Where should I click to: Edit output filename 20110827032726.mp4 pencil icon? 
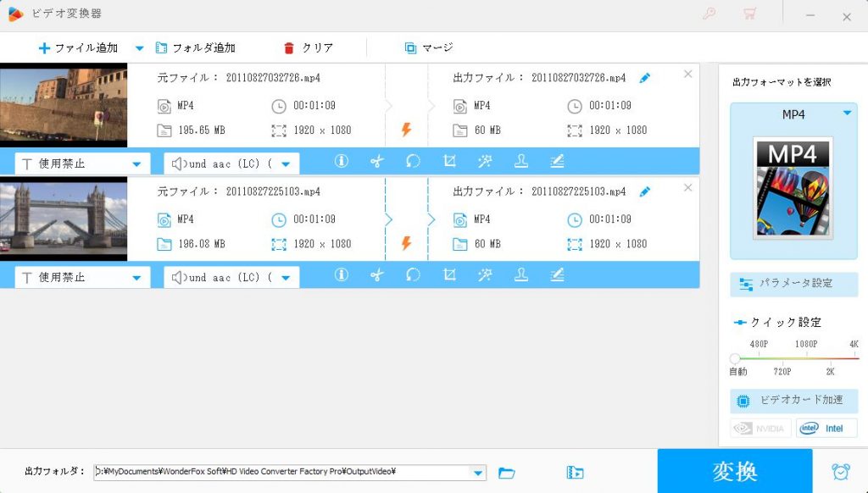pos(644,78)
